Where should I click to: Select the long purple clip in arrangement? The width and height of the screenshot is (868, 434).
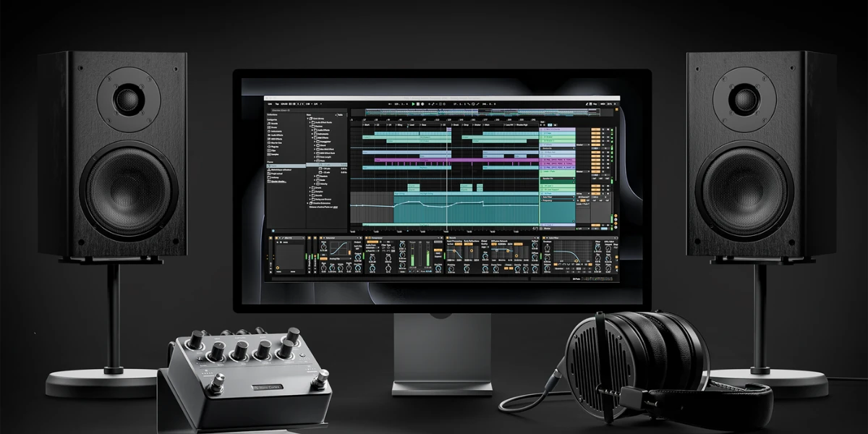pyautogui.click(x=456, y=160)
